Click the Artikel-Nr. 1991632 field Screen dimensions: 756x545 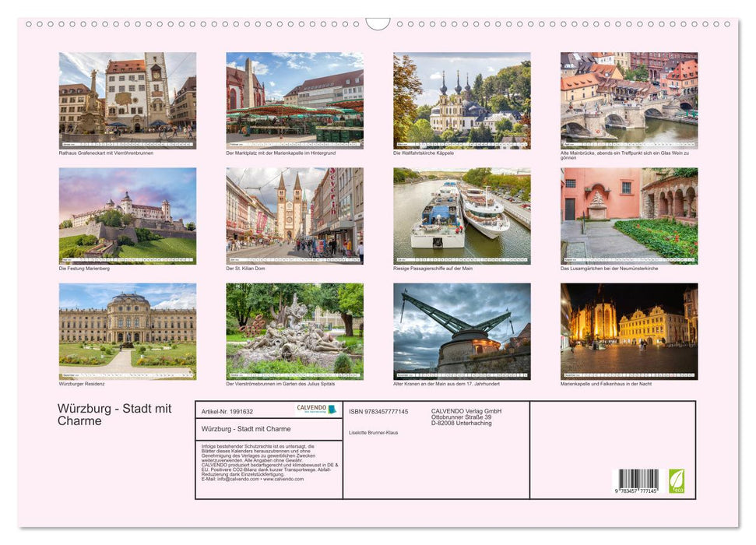pos(227,412)
